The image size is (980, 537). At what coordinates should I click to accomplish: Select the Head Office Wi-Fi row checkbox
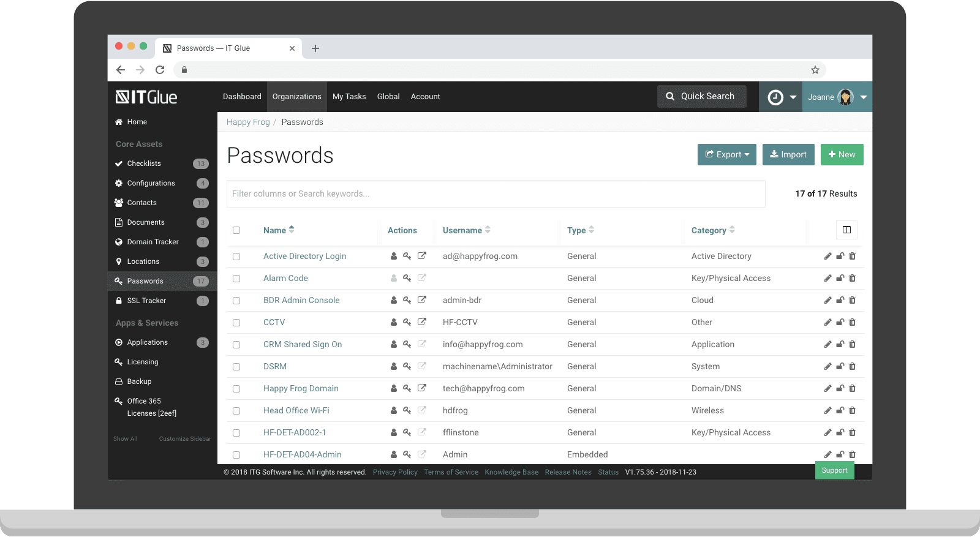coord(236,411)
